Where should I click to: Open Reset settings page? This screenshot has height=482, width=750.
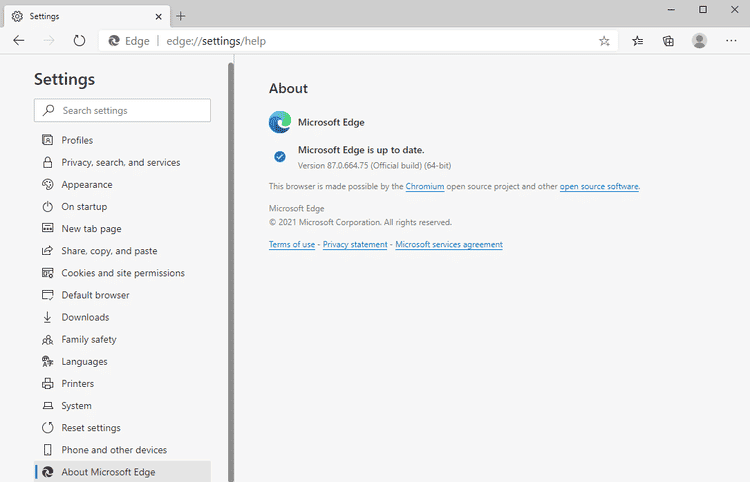(x=122, y=428)
